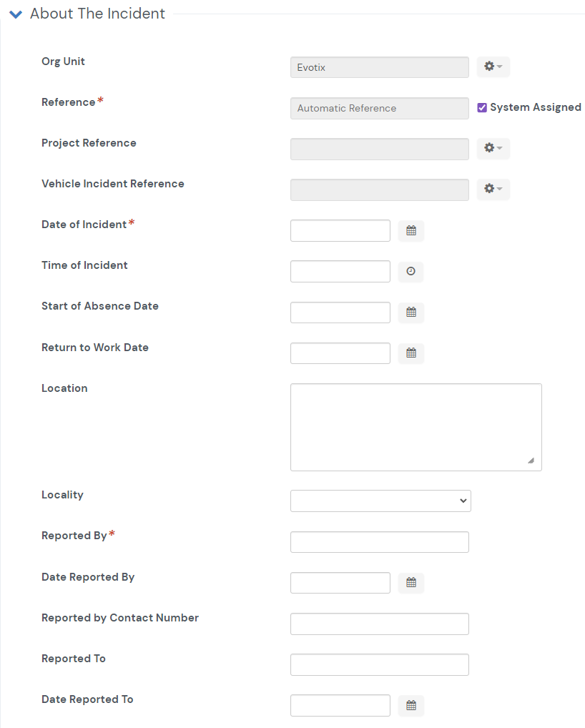The image size is (585, 728).
Task: Grab the Location textarea resize handle
Action: [x=531, y=461]
